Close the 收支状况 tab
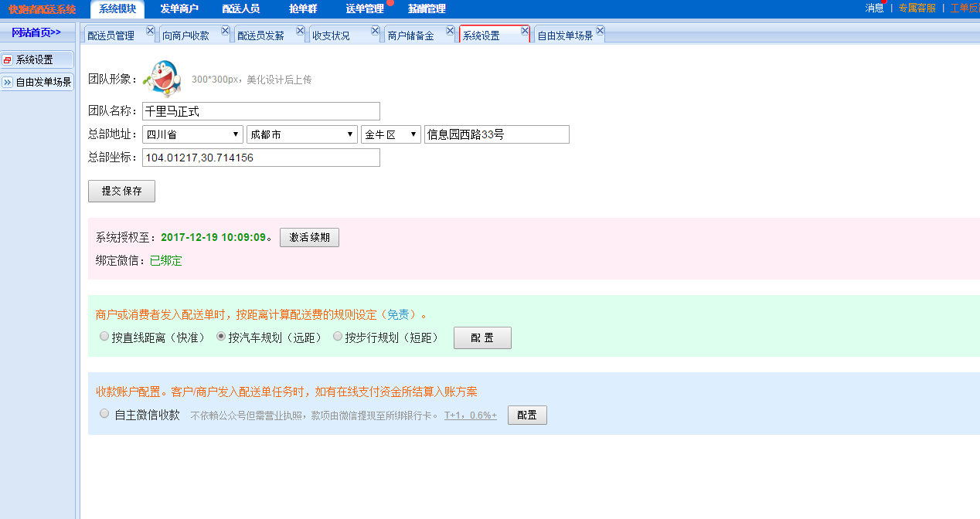The width and height of the screenshot is (980, 519). [375, 31]
